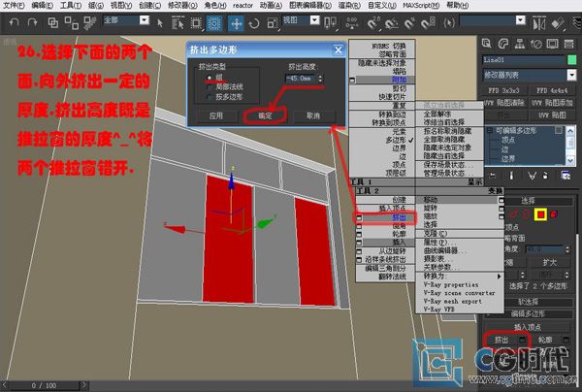
Task: Click settings box next to 挤出 in quad menu
Action: click(359, 217)
